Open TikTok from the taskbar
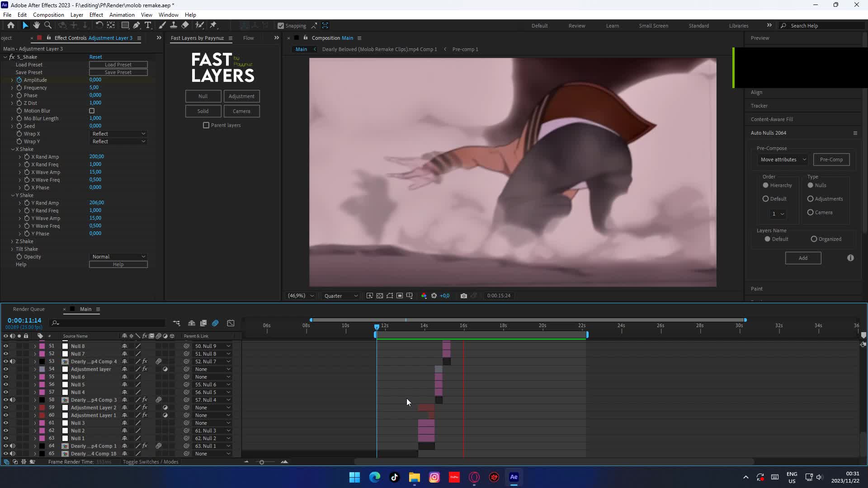Screen dimensions: 868x488 pyautogui.click(x=395, y=477)
